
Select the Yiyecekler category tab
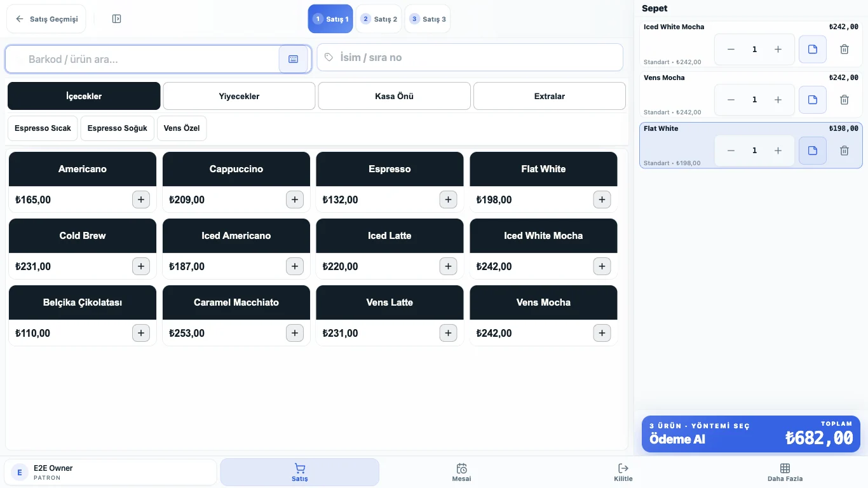tap(239, 96)
